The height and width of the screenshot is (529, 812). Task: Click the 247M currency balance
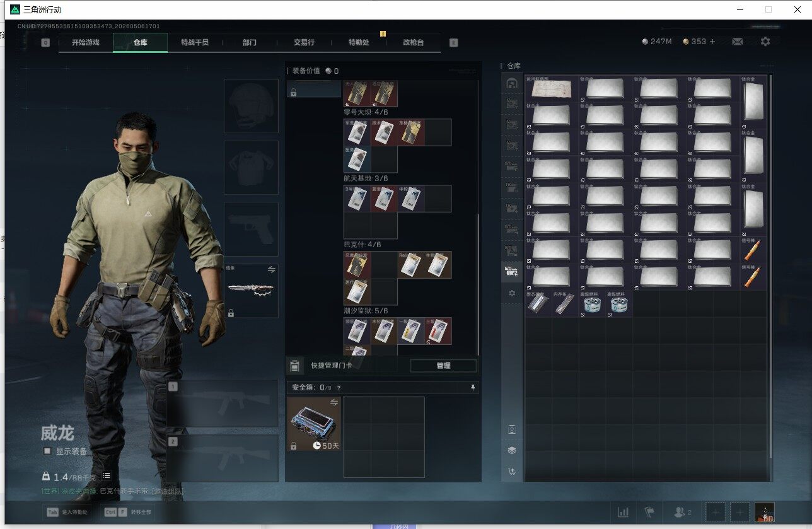657,42
